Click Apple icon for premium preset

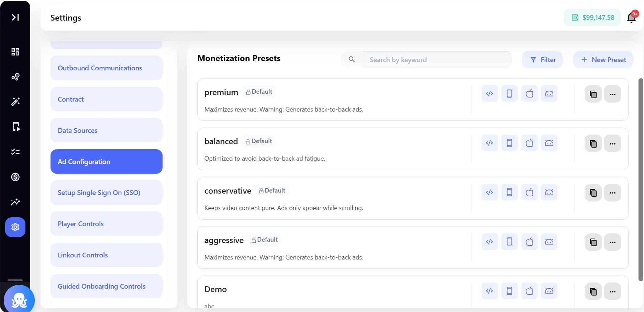(530, 93)
